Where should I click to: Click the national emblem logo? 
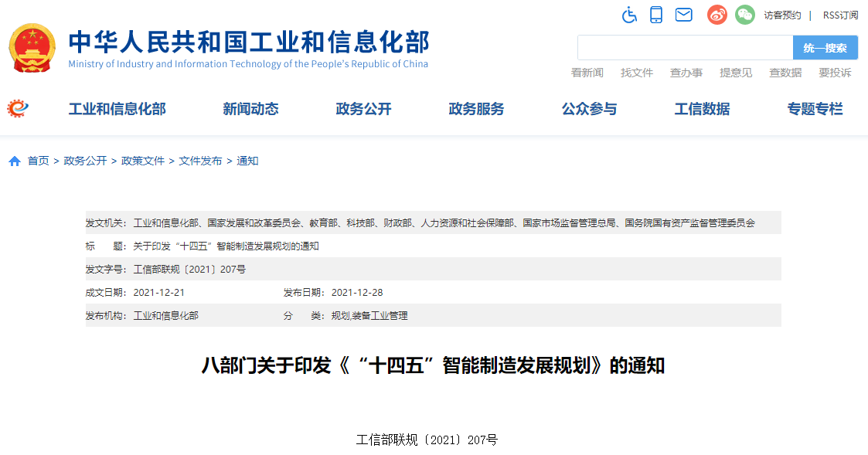click(32, 47)
